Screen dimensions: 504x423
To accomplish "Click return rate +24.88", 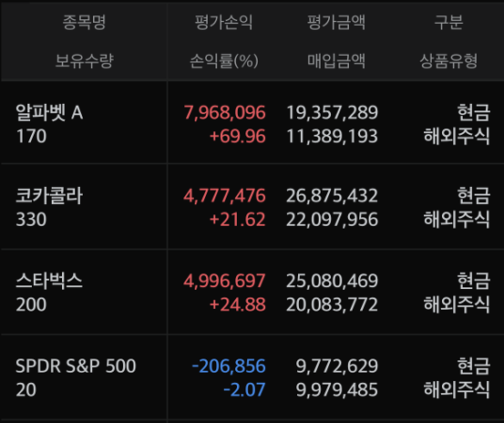I will coord(238,304).
